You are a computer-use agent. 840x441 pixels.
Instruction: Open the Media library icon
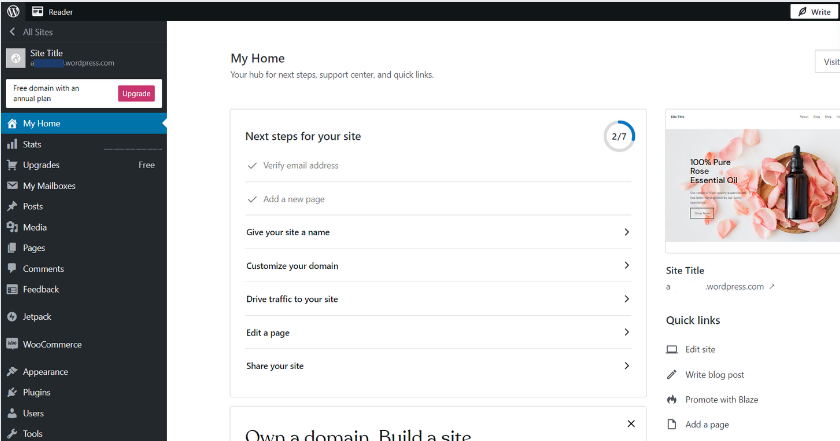click(x=12, y=227)
